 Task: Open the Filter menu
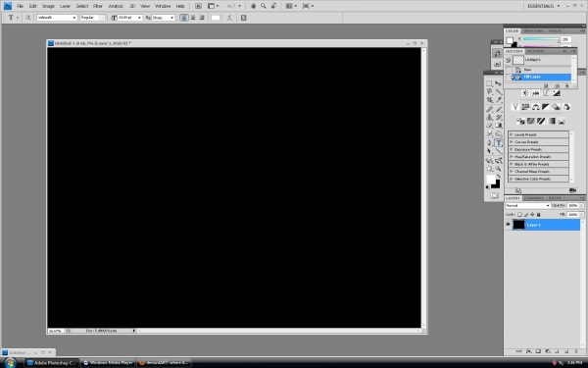98,6
